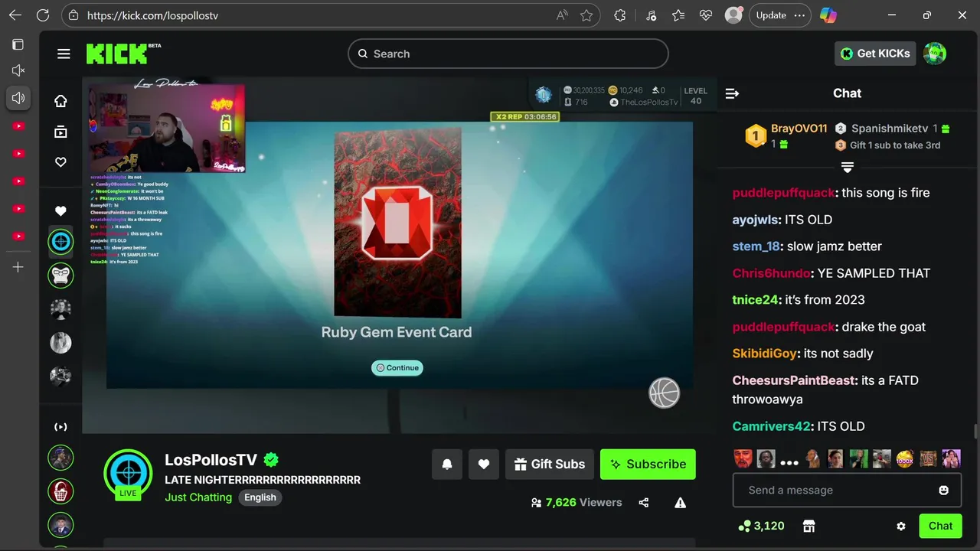Click the green Chat send button
980x551 pixels.
point(940,526)
